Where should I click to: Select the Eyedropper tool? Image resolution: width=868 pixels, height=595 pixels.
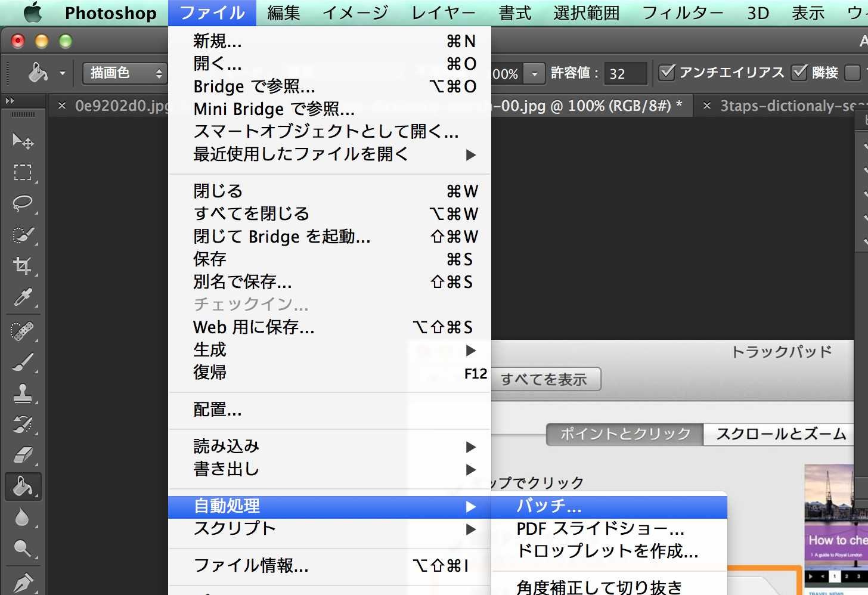coord(23,297)
